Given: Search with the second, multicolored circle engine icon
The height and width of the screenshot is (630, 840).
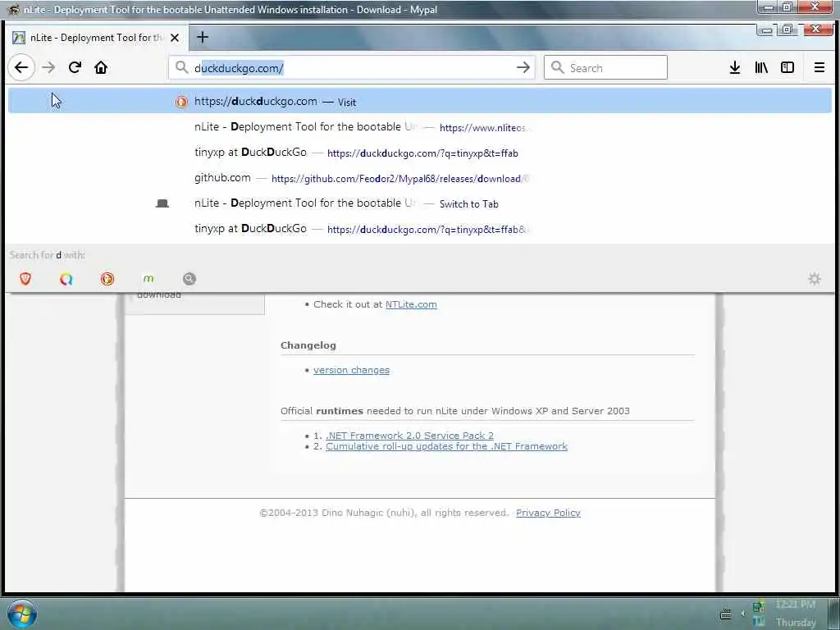Looking at the screenshot, I should pyautogui.click(x=66, y=279).
